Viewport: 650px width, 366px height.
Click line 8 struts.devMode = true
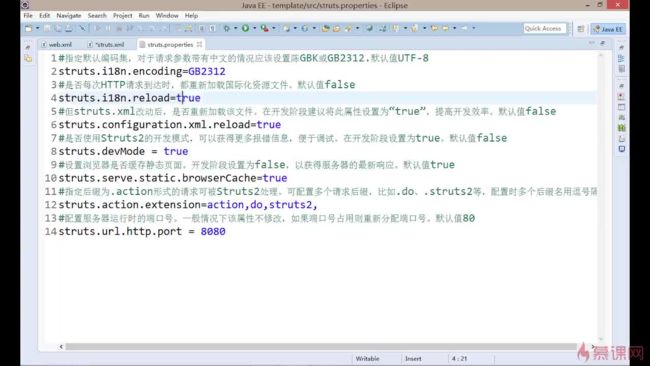coord(124,151)
